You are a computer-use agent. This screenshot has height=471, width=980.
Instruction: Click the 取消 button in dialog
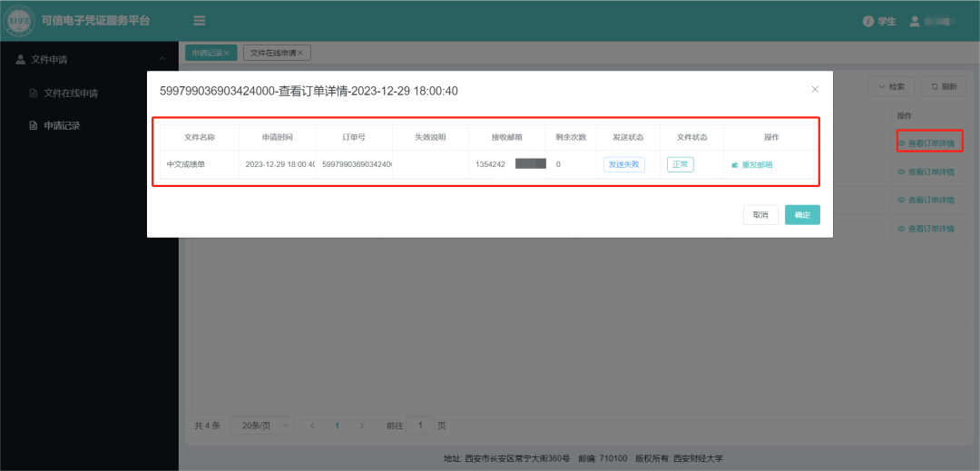(760, 215)
